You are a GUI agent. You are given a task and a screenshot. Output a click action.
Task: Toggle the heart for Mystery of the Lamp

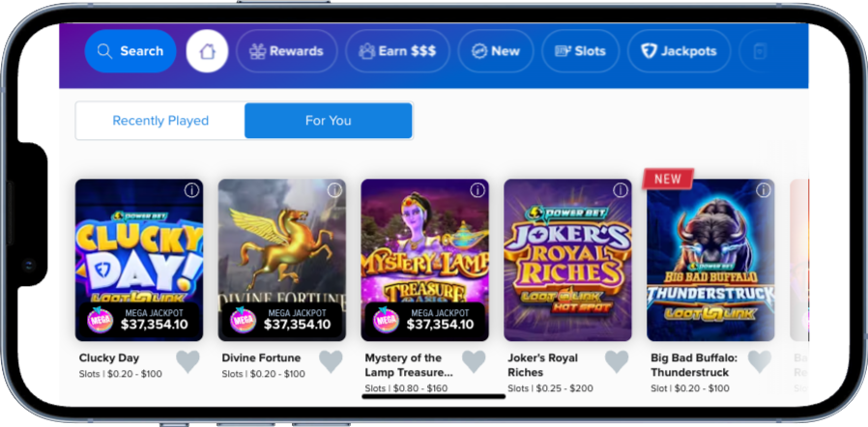474,361
